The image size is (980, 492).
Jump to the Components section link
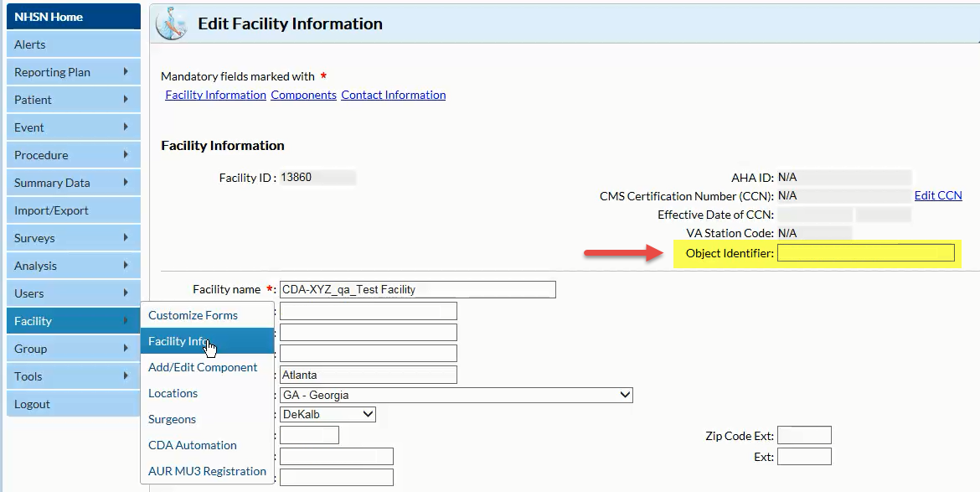click(303, 95)
